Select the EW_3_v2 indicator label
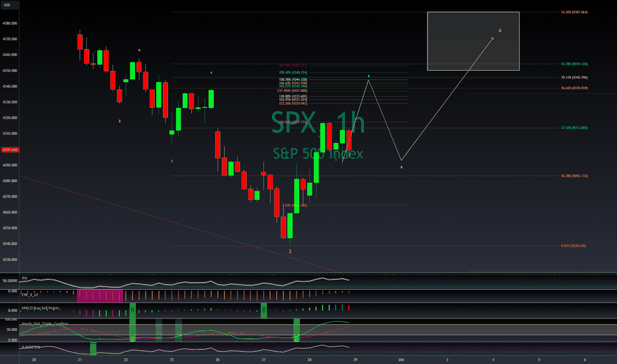 [30, 294]
